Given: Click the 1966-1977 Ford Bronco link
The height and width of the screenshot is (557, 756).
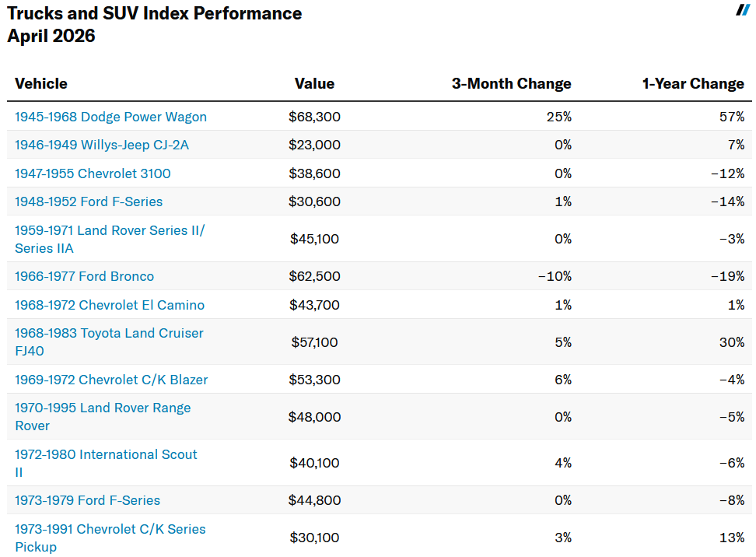Looking at the screenshot, I should click(x=84, y=276).
